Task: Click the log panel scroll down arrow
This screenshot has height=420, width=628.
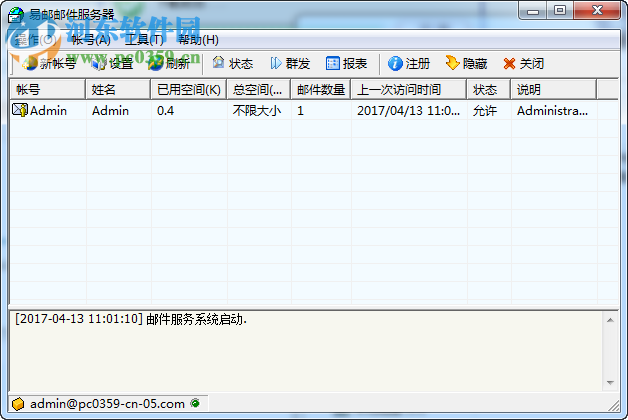Action: pyautogui.click(x=610, y=383)
